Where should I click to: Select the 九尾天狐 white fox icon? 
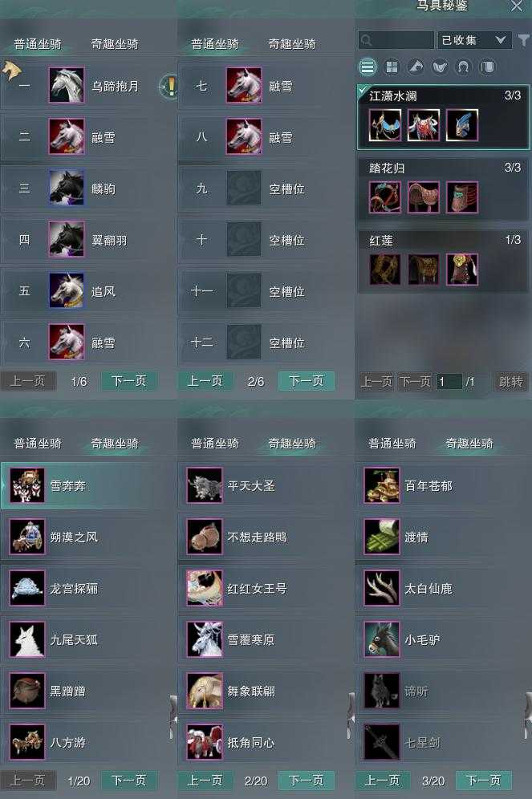[27, 639]
